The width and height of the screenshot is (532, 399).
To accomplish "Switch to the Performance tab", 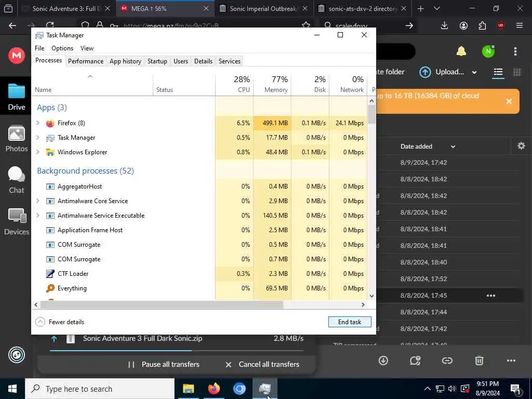I will (x=86, y=61).
